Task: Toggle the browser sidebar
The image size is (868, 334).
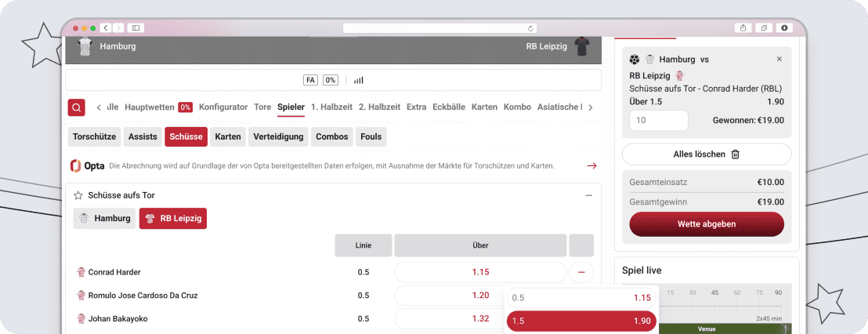Action: coord(135,27)
